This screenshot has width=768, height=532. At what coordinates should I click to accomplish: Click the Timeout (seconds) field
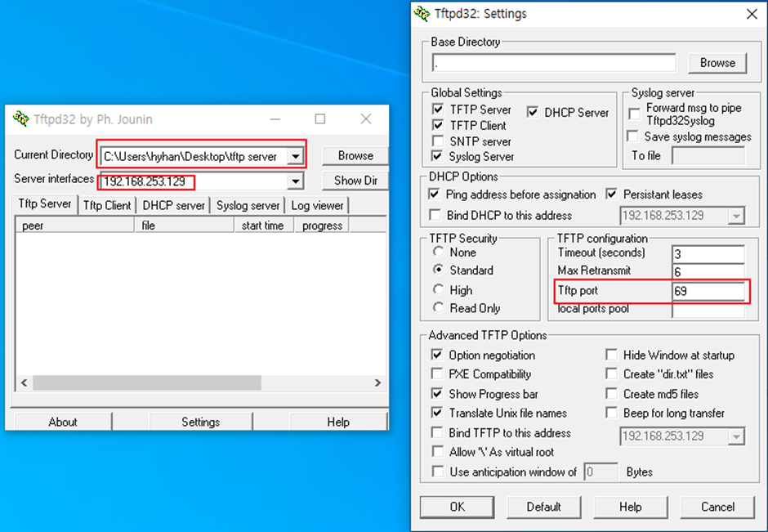point(708,254)
